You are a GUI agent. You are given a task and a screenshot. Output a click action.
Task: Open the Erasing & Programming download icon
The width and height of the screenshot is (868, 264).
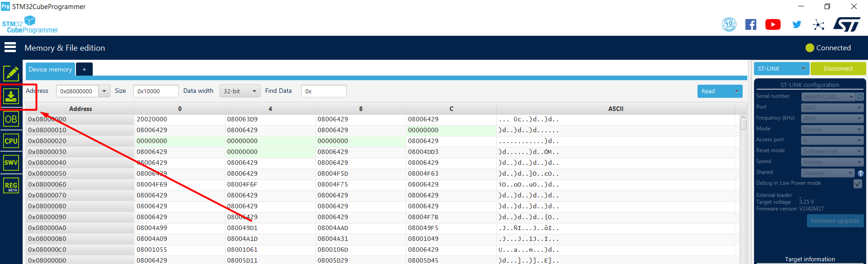pyautogui.click(x=11, y=96)
